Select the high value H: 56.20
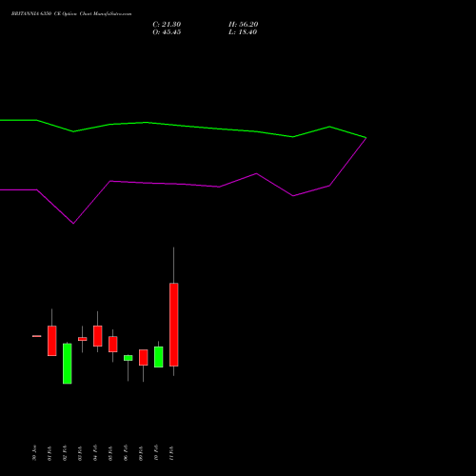 pyautogui.click(x=244, y=25)
